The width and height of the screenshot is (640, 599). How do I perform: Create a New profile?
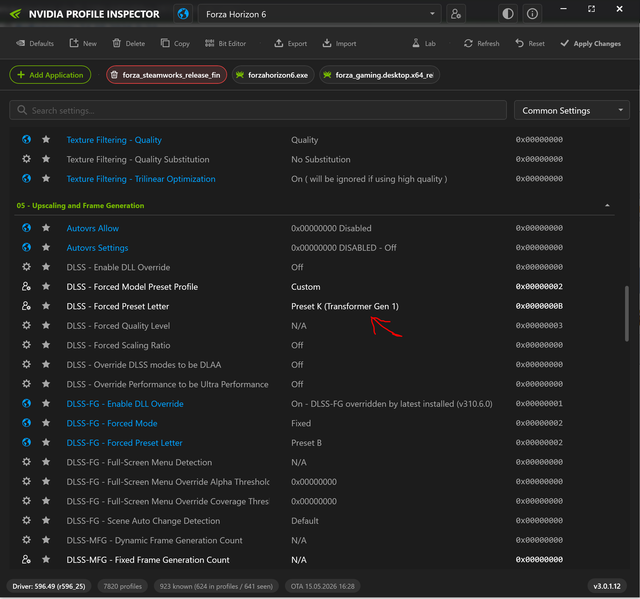(83, 44)
